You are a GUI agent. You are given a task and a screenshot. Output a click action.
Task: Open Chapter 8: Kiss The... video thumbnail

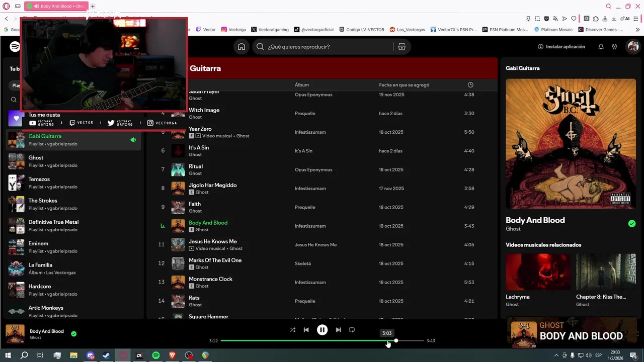[606, 271]
